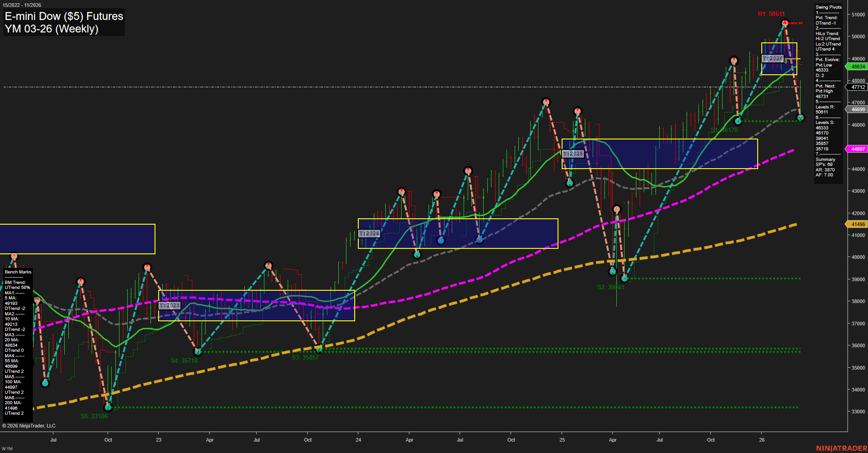
Task: Click the E-mini Dow ($5) Futures chart title
Action: coord(63,16)
